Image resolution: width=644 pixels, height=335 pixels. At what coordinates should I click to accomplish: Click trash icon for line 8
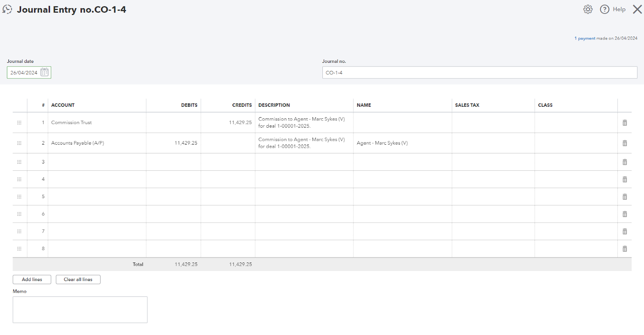tap(625, 248)
